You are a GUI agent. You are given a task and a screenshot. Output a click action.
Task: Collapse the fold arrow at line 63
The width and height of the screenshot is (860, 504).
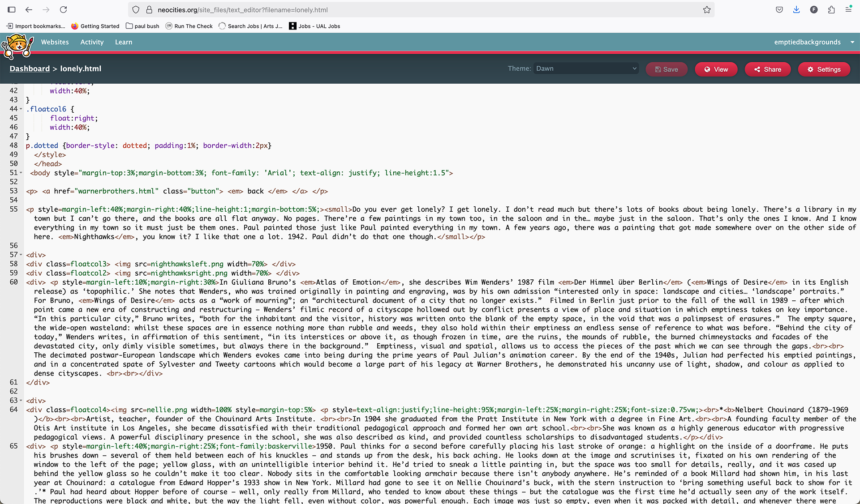point(21,401)
